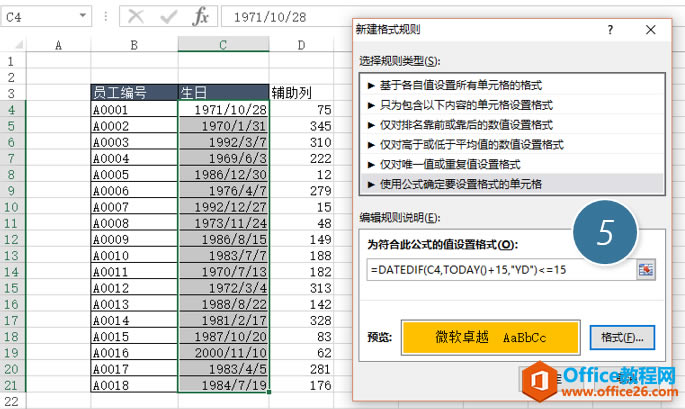Open the 格式(F)... button
The width and height of the screenshot is (685, 409).
coord(622,337)
